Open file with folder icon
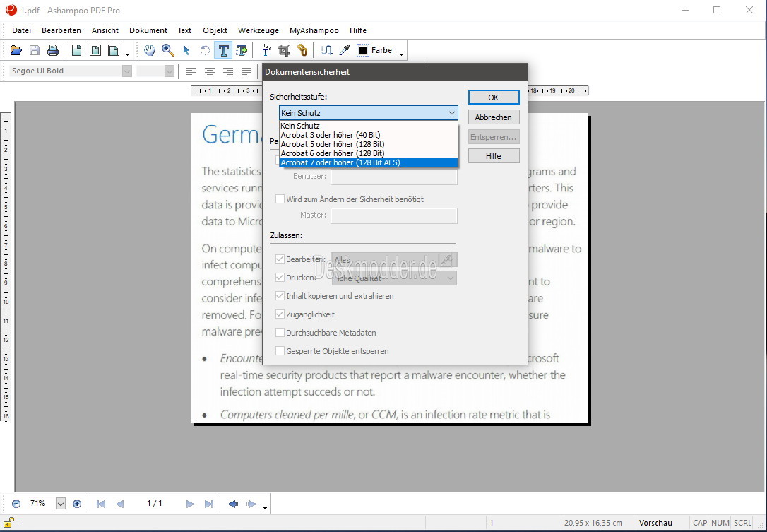This screenshot has width=767, height=532. tap(16, 50)
